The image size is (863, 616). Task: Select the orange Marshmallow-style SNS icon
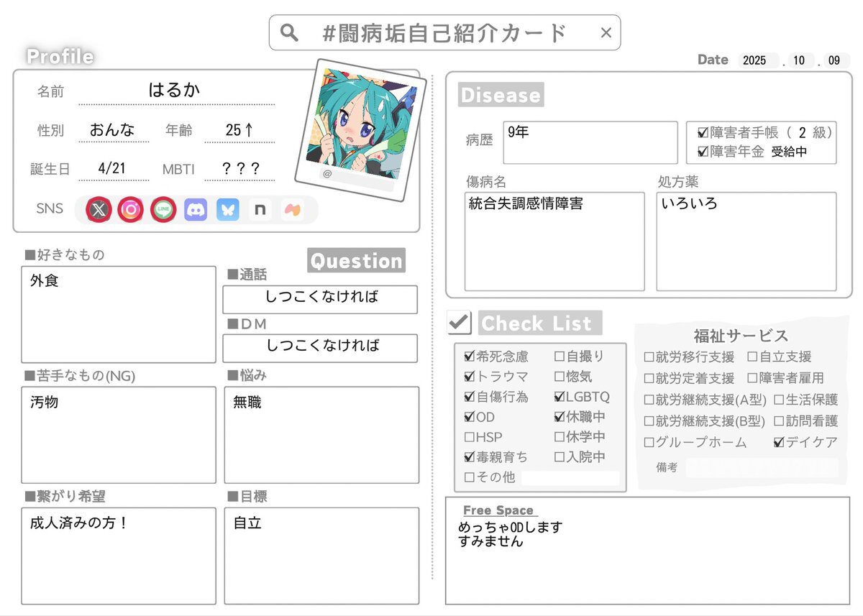[292, 210]
